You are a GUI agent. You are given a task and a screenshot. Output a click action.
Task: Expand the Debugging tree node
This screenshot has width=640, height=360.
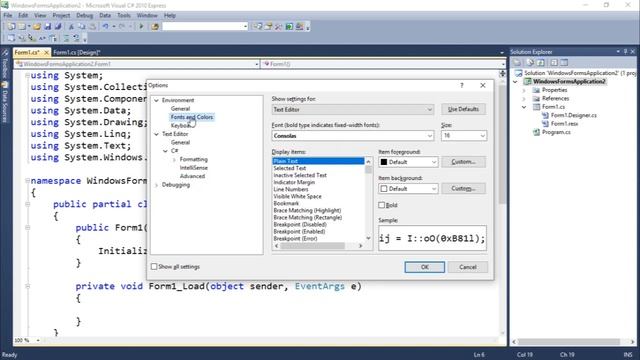click(156, 185)
